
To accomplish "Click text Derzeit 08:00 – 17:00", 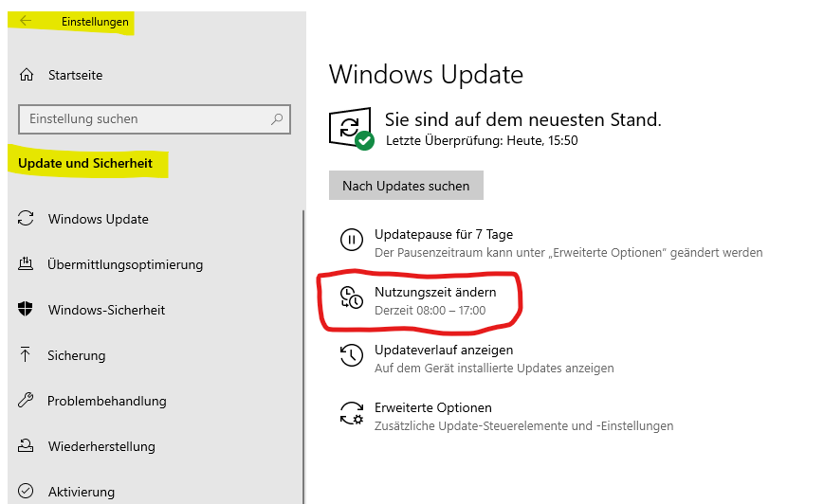I will [430, 311].
